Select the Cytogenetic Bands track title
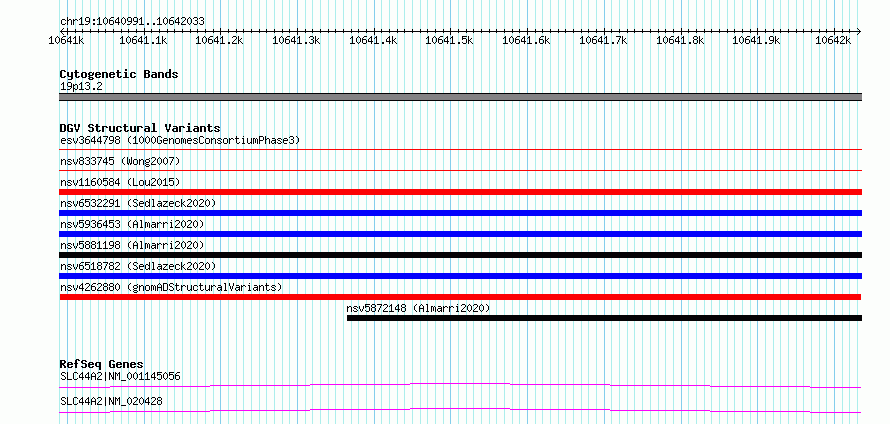 click(x=119, y=74)
